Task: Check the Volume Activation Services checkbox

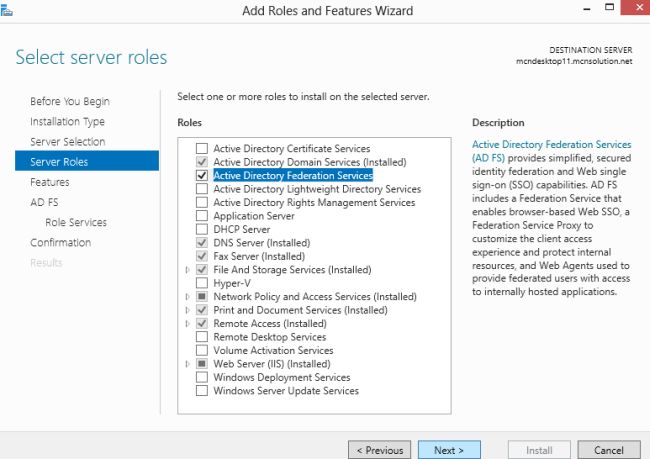Action: (202, 351)
